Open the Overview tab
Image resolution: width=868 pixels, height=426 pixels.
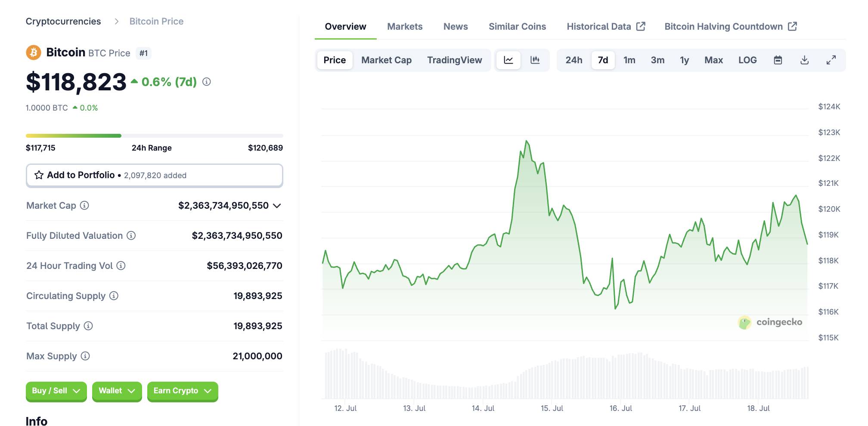point(345,27)
